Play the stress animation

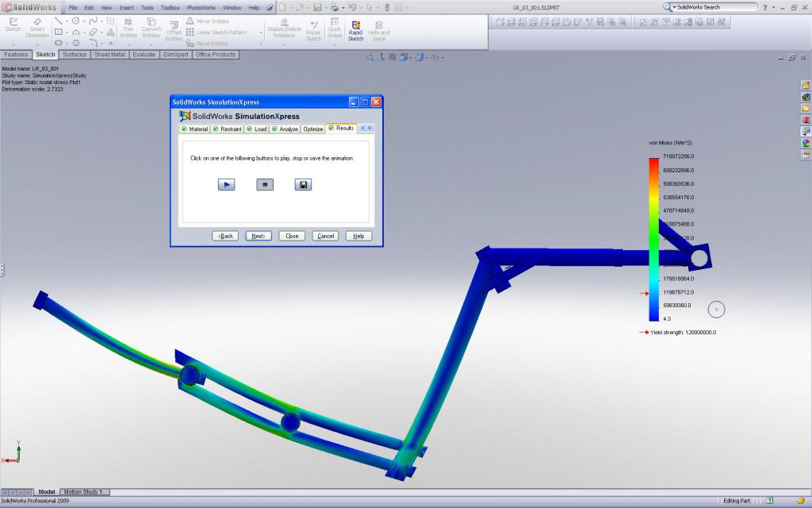pyautogui.click(x=226, y=184)
